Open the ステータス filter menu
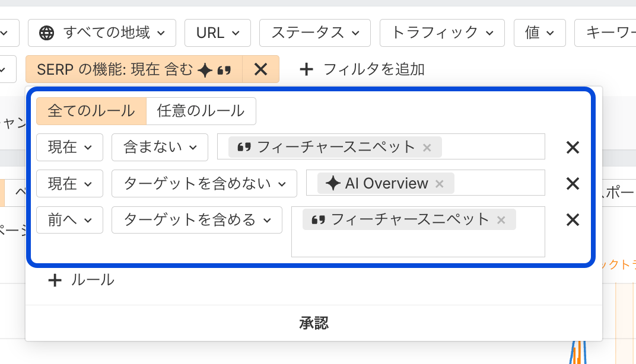Viewport: 636px width, 364px height. click(314, 33)
